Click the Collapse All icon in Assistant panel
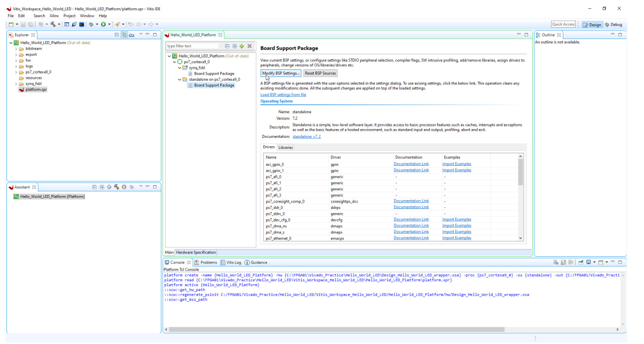The height and width of the screenshot is (344, 644). click(x=95, y=187)
